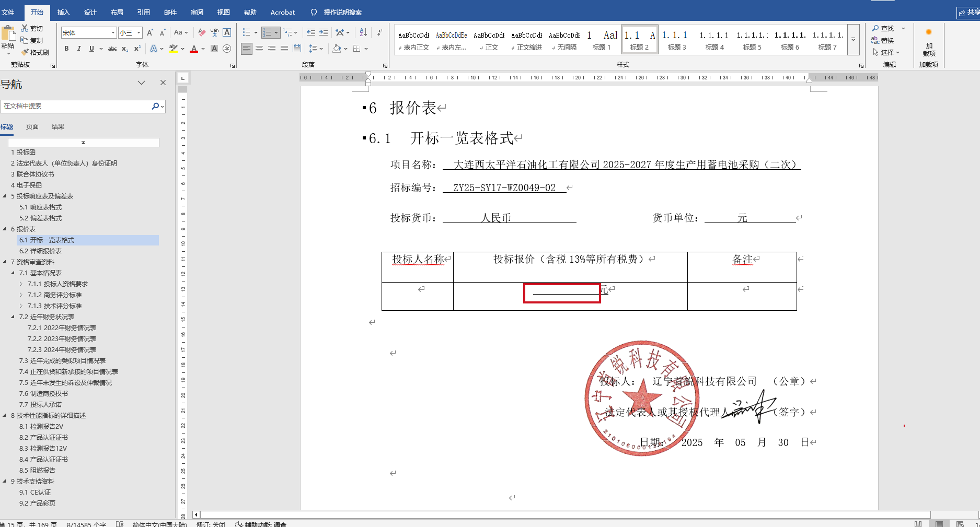Increase paragraph indent
This screenshot has height=527, width=980.
point(324,33)
